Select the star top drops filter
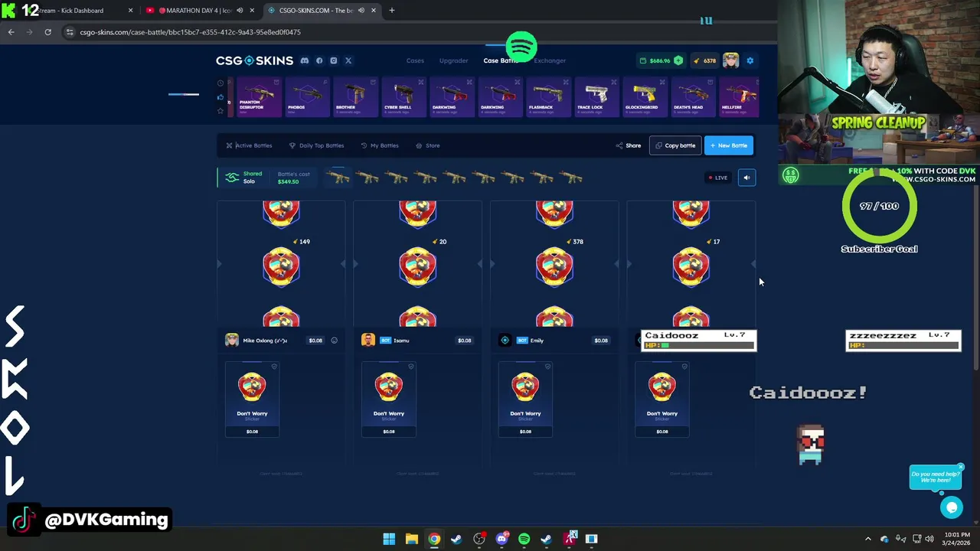Screen dimensions: 980x551 coord(220,111)
